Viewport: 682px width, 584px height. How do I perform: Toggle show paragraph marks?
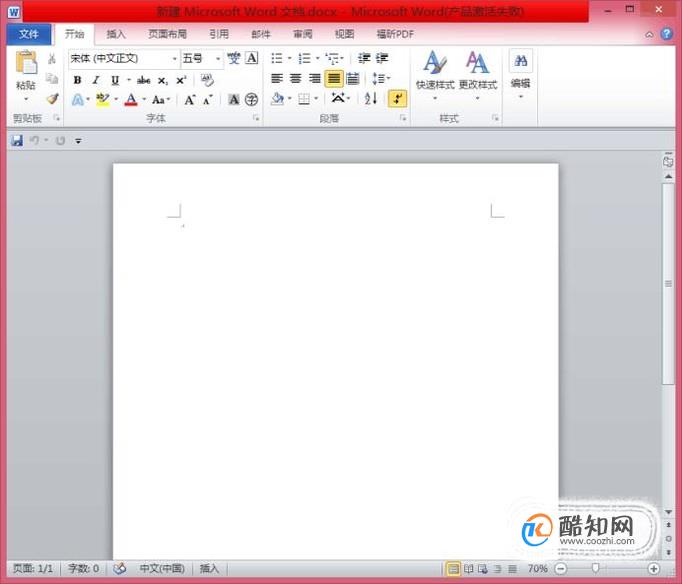pos(398,99)
